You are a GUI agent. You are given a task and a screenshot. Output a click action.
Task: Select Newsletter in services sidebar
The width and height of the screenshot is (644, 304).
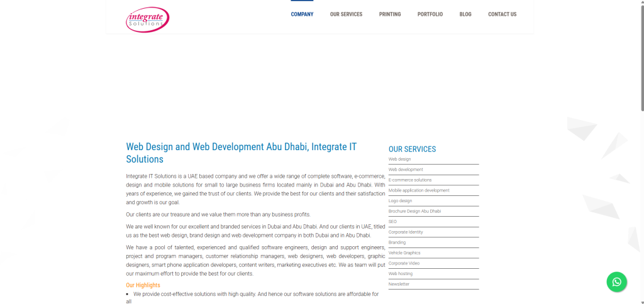[x=399, y=285]
